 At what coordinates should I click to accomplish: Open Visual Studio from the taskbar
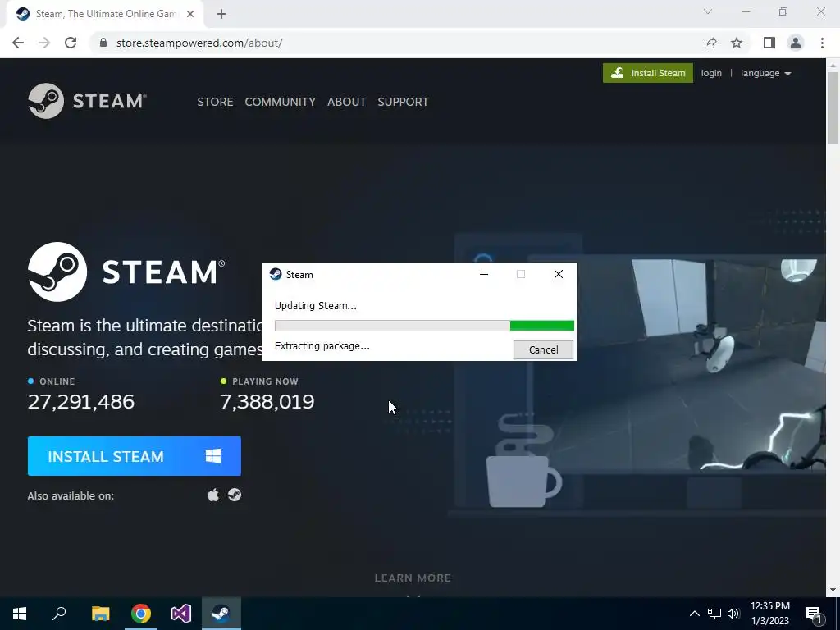(181, 614)
